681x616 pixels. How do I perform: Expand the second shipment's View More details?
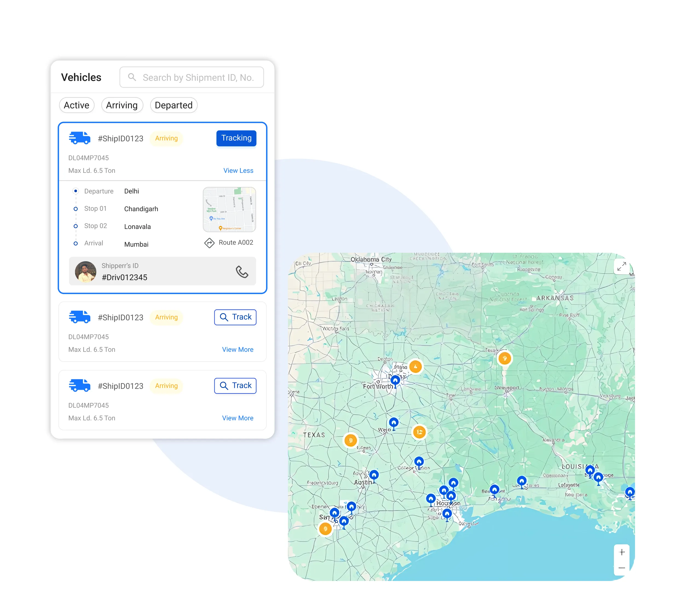[x=238, y=349]
